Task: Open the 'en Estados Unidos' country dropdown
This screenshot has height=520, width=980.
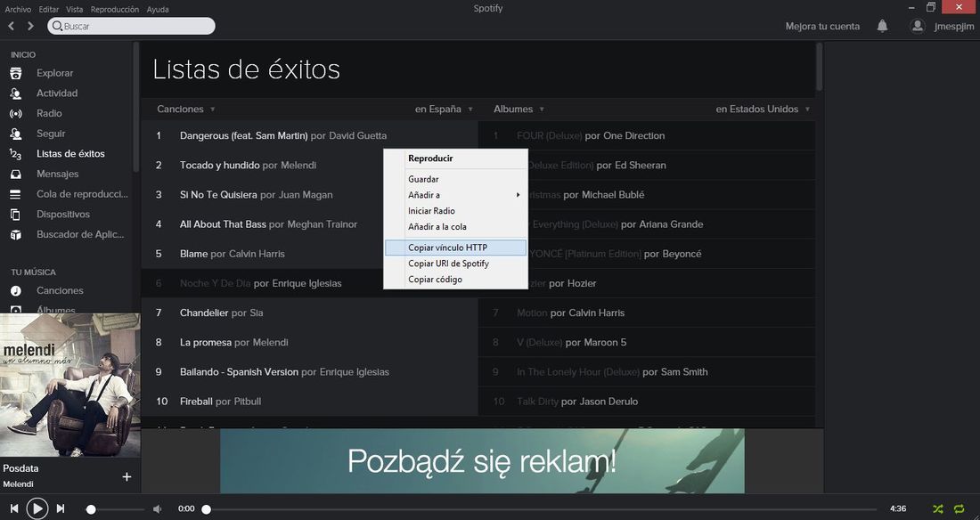Action: tap(763, 109)
